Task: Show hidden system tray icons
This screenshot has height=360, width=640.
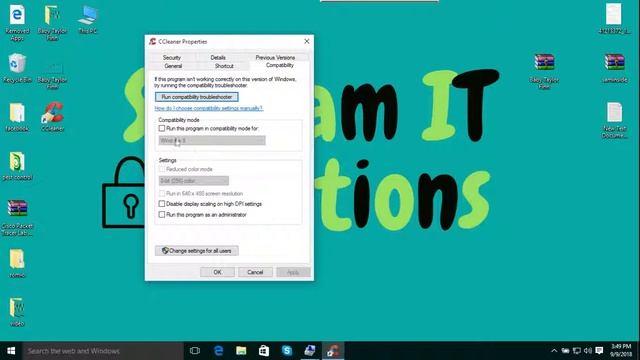Action: click(x=554, y=351)
